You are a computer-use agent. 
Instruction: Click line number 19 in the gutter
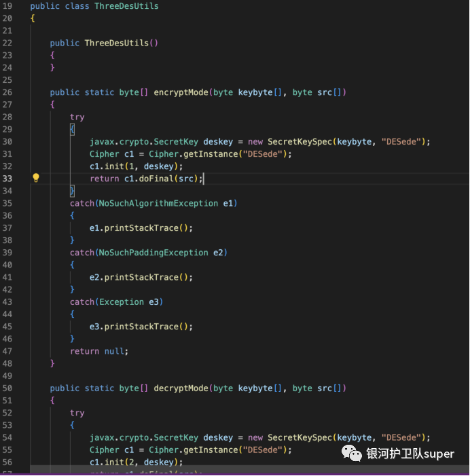click(7, 6)
